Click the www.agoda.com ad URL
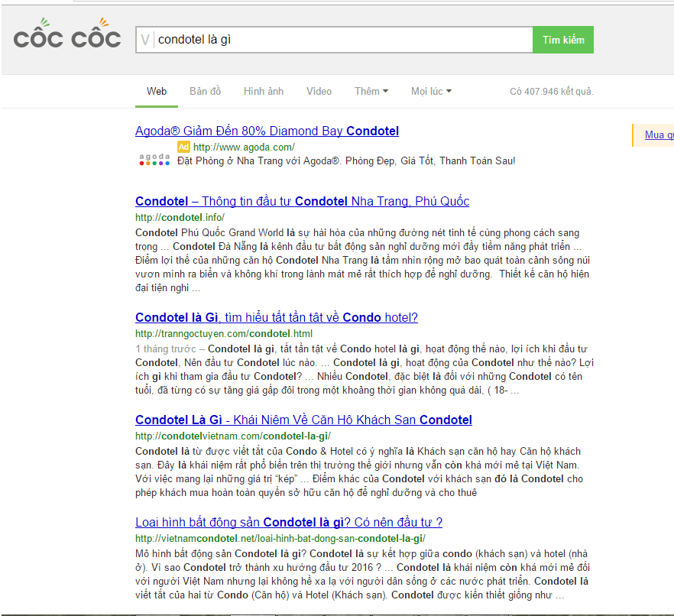 coord(244,147)
